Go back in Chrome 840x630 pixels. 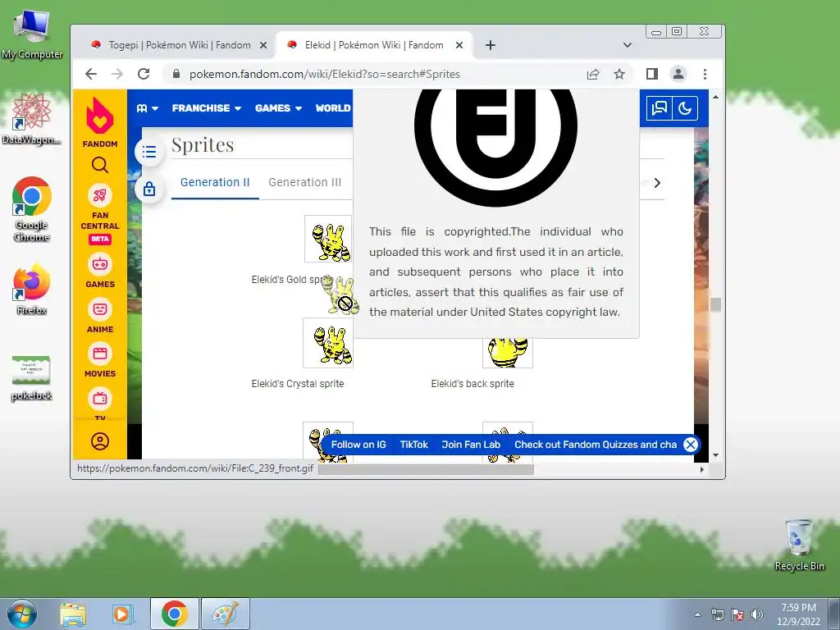point(91,74)
